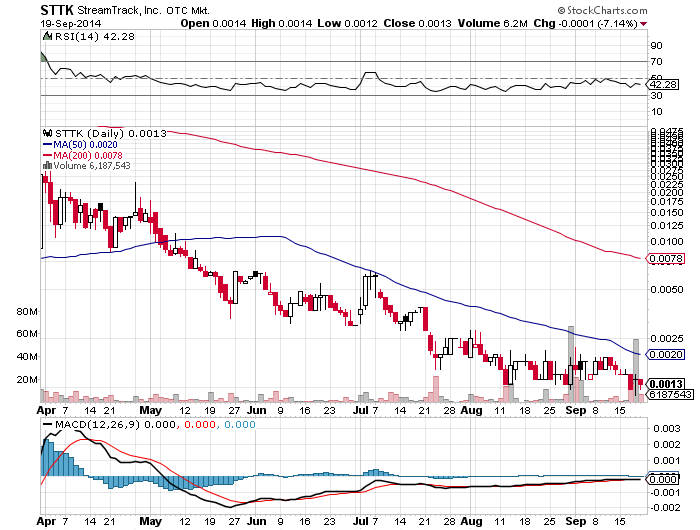Click the Low 0.0012 value
700x530 pixels.
coord(347,23)
